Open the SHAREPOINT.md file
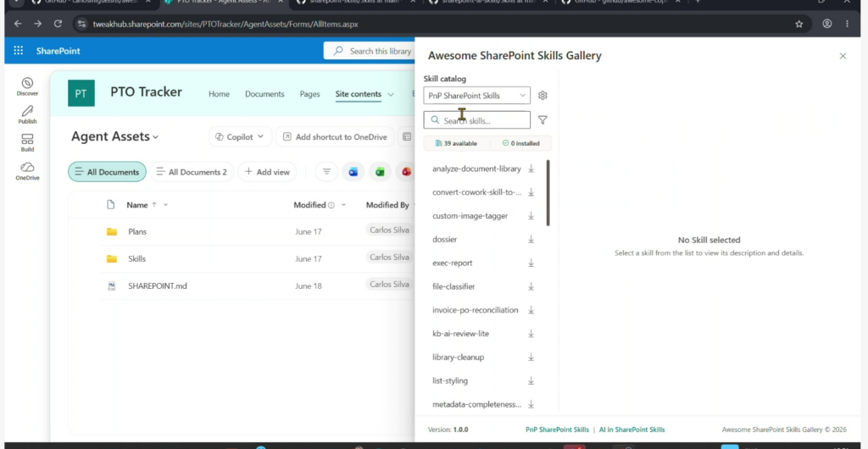 coord(157,285)
